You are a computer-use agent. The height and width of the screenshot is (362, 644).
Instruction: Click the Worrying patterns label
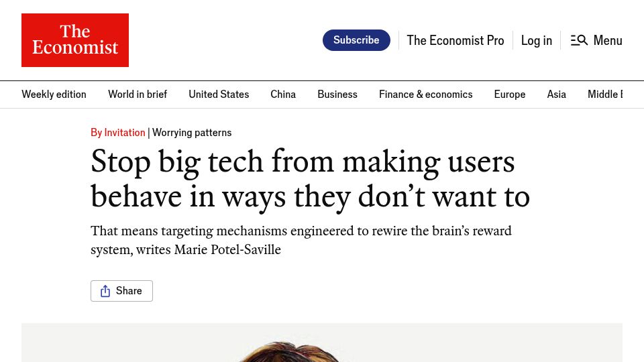[x=192, y=133]
